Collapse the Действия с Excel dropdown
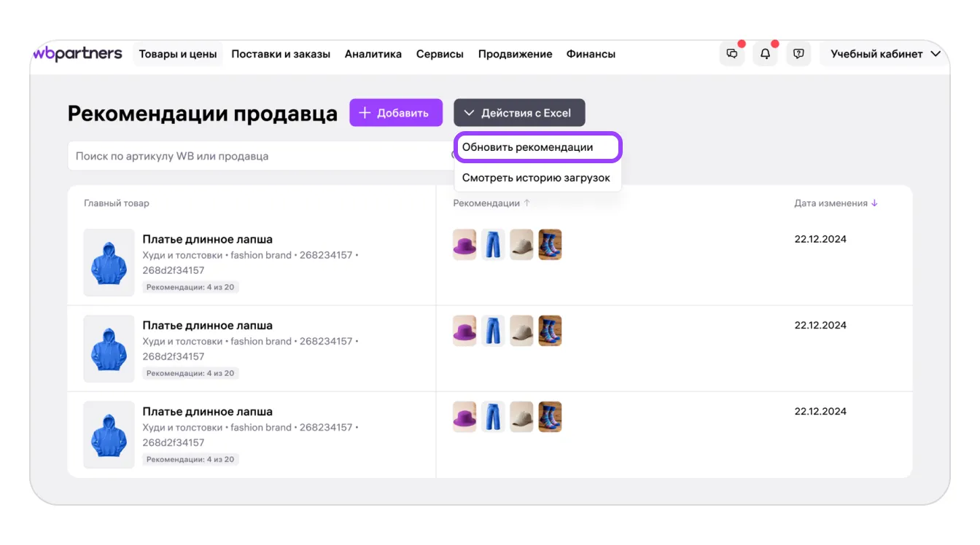Viewport: 980px width, 545px height. click(518, 113)
